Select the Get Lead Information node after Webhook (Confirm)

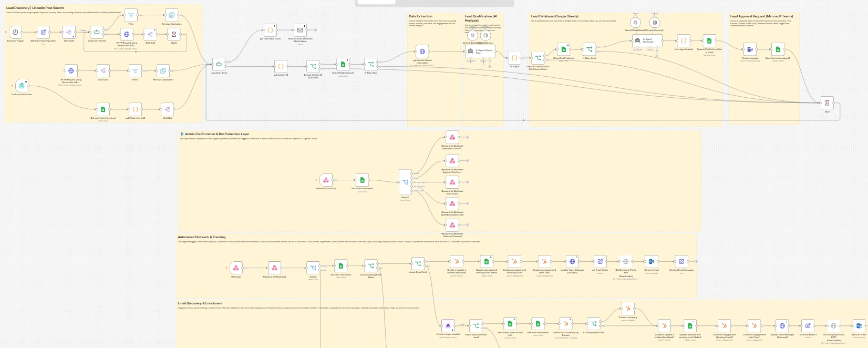pos(362,180)
